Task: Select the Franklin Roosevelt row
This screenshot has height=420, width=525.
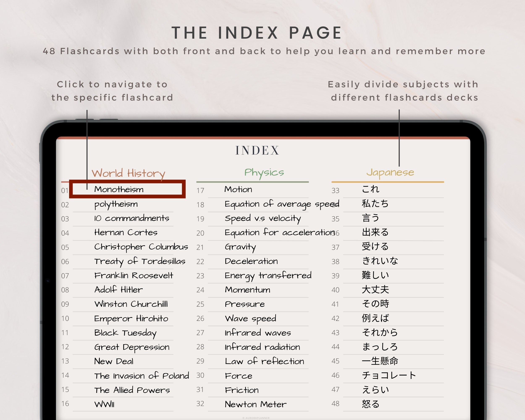Action: click(134, 275)
